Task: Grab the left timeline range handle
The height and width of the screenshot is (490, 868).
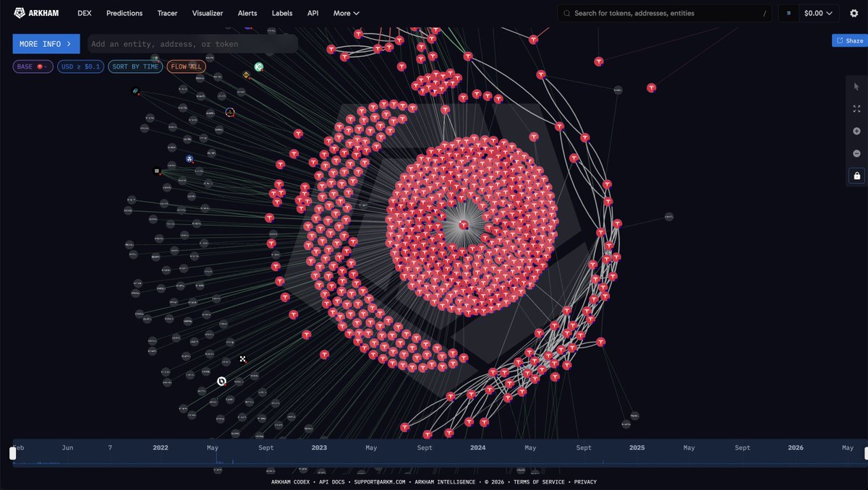Action: point(12,453)
